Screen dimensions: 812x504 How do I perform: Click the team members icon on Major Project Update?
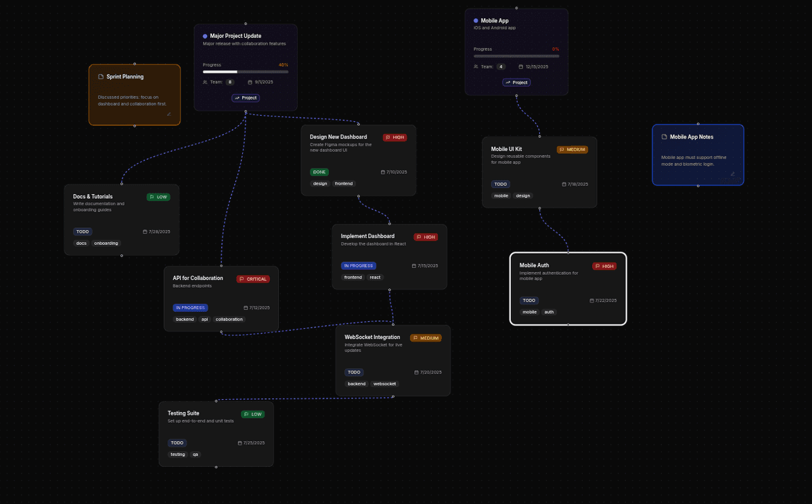click(x=205, y=82)
